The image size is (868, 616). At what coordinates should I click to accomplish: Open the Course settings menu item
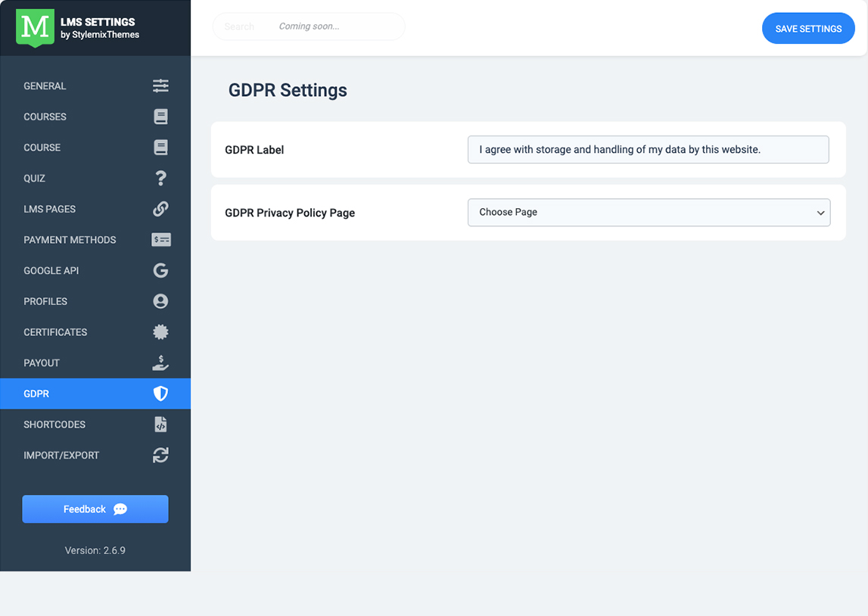[x=42, y=148]
